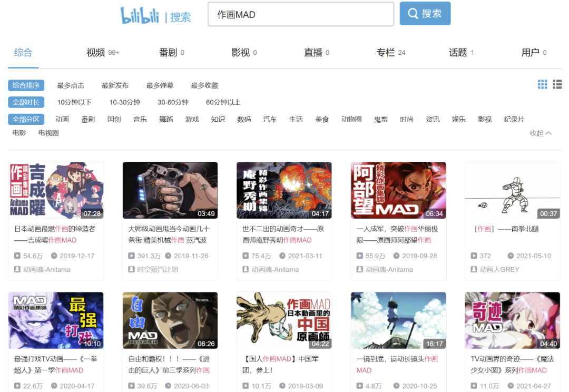Screen dimensions: 569x392
Task: Open the 自由 MAD video thumbnail
Action: 170,320
